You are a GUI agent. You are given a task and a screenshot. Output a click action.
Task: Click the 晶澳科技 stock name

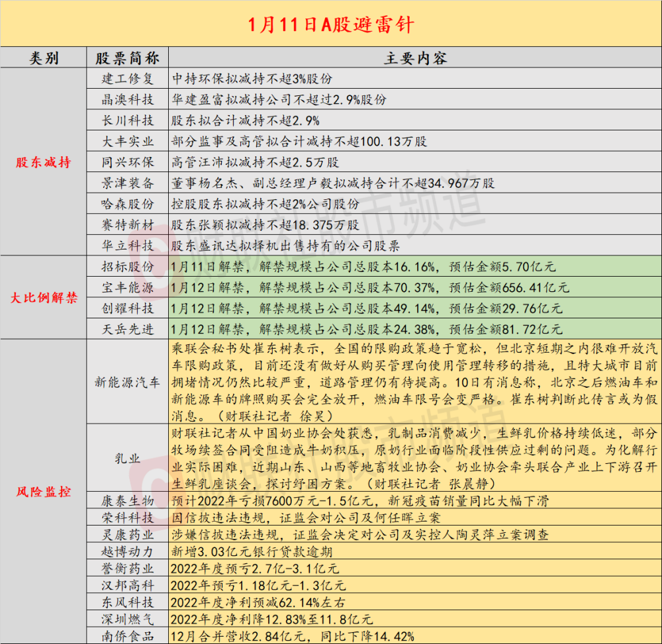tap(128, 99)
